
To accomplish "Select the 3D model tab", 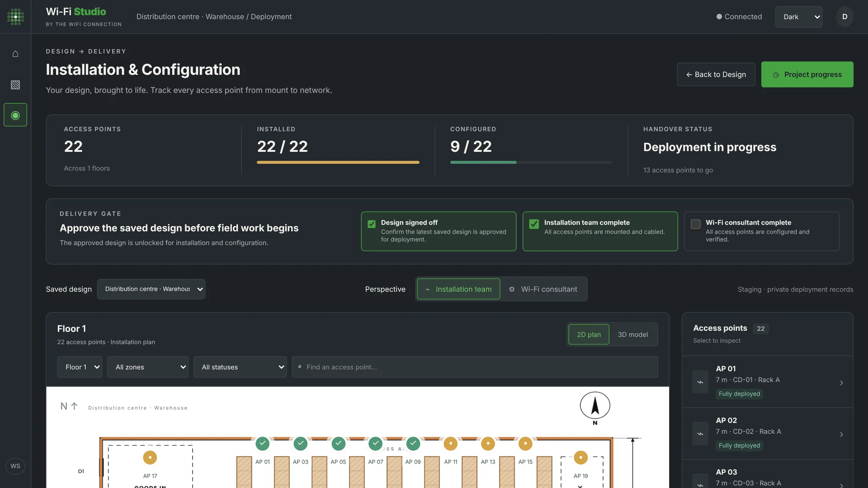I will (x=632, y=335).
